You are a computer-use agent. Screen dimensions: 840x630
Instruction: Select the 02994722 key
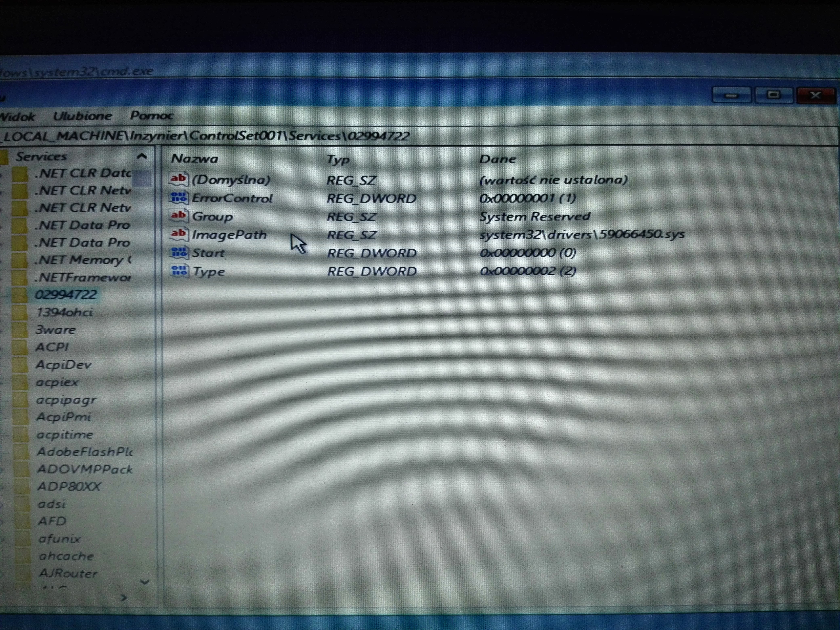66,295
